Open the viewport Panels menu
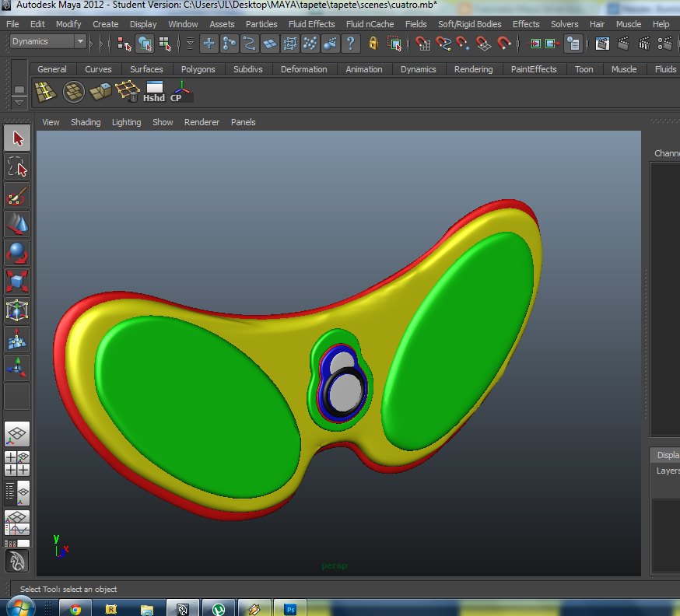The image size is (680, 616). [243, 122]
